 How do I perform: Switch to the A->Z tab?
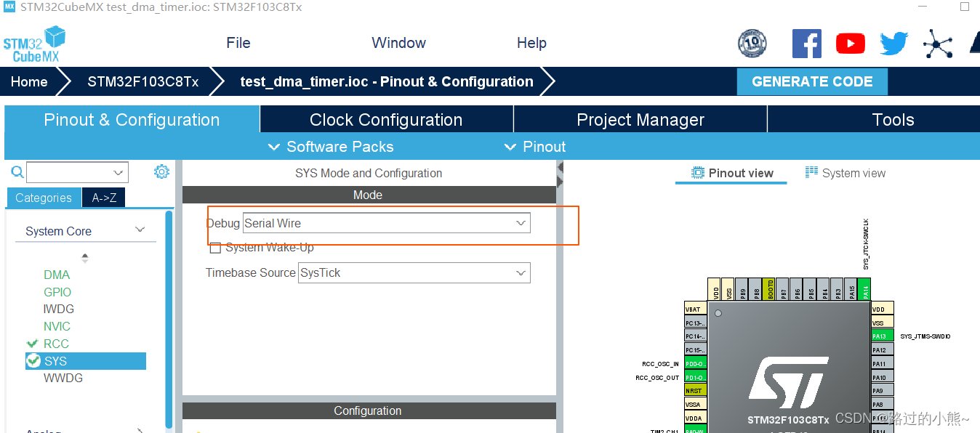pyautogui.click(x=104, y=198)
